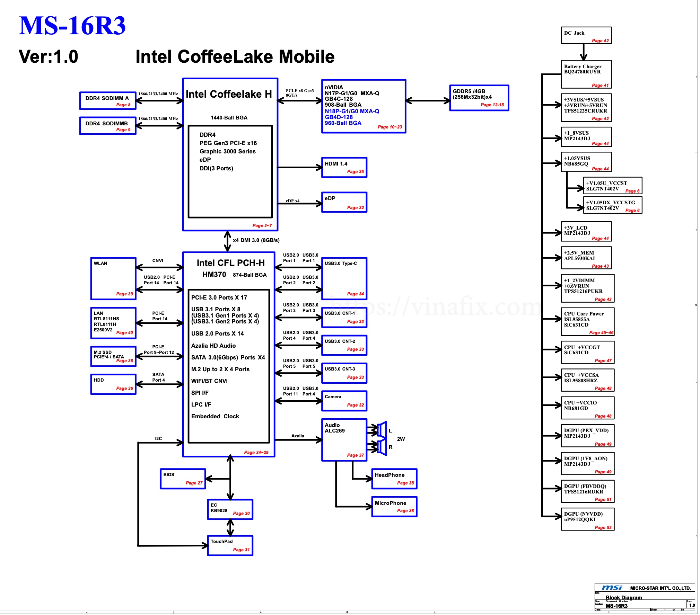
Task: Click the nVIDIA N17P-G1/G0 GPU block
Action: (x=364, y=106)
